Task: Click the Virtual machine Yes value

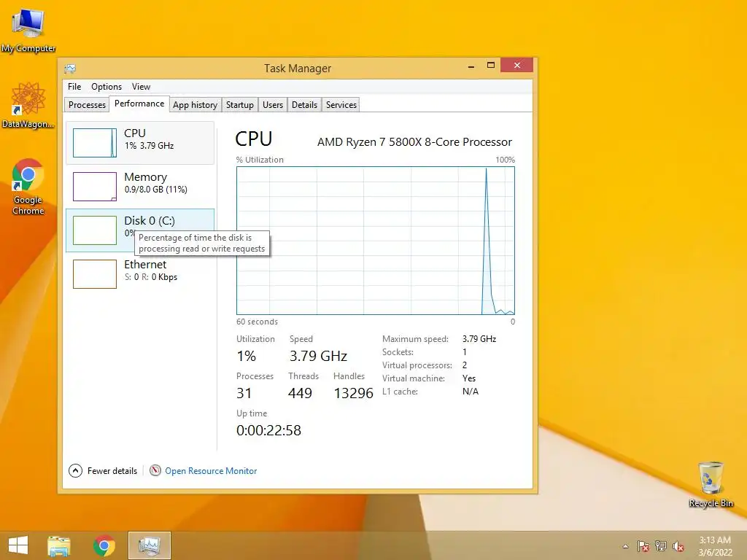Action: 469,378
